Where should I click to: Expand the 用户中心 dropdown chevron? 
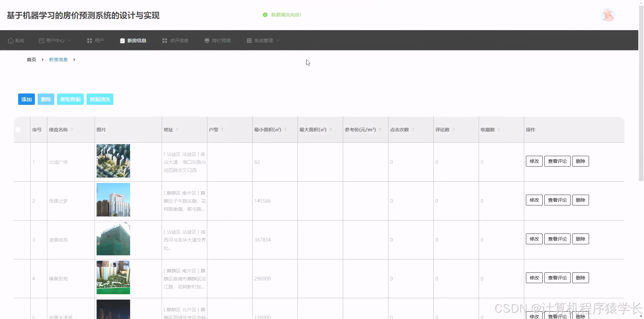click(69, 41)
